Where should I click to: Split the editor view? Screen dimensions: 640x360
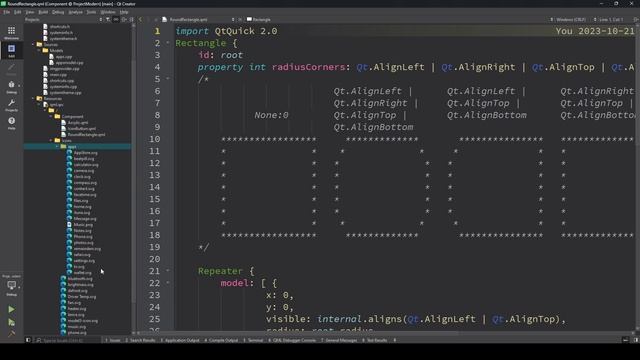pyautogui.click(x=636, y=19)
